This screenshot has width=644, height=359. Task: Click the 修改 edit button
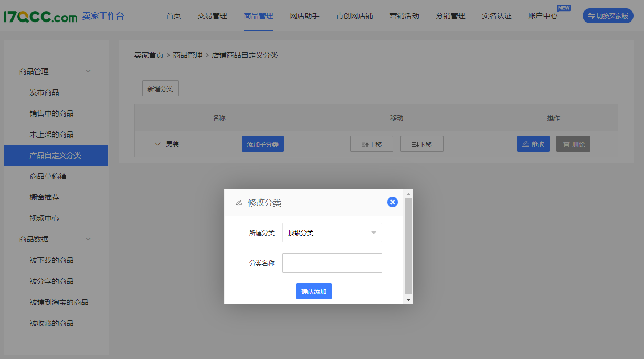pyautogui.click(x=533, y=144)
